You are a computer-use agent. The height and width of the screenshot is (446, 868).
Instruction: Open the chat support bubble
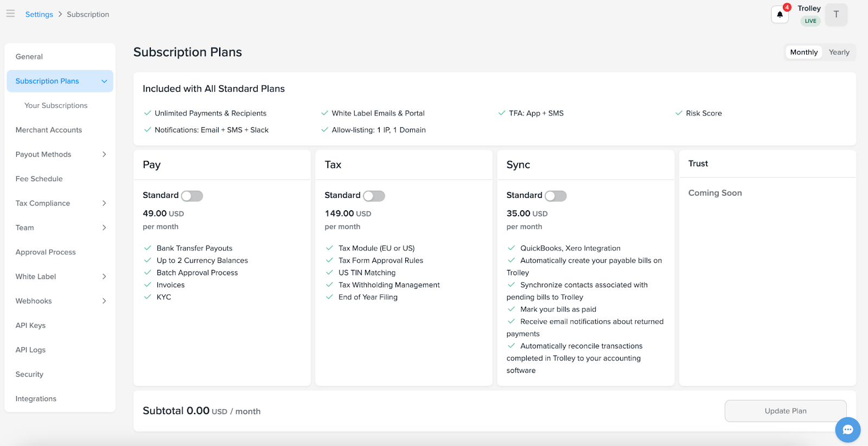coord(847,430)
